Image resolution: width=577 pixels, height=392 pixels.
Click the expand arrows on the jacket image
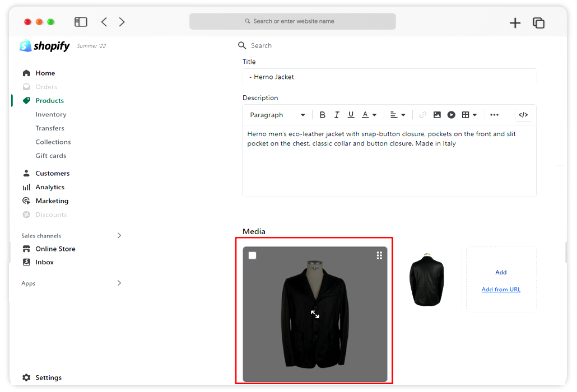tap(315, 314)
